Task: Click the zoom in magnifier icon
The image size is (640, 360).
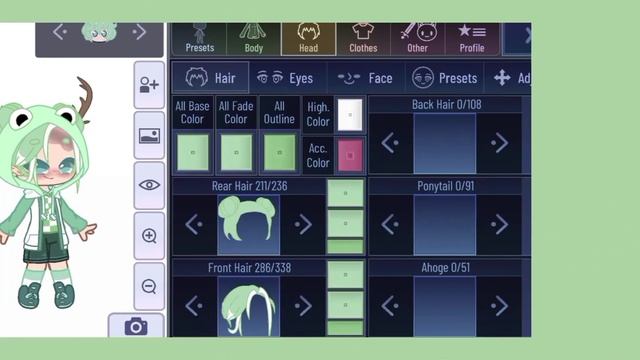Action: pos(149,236)
